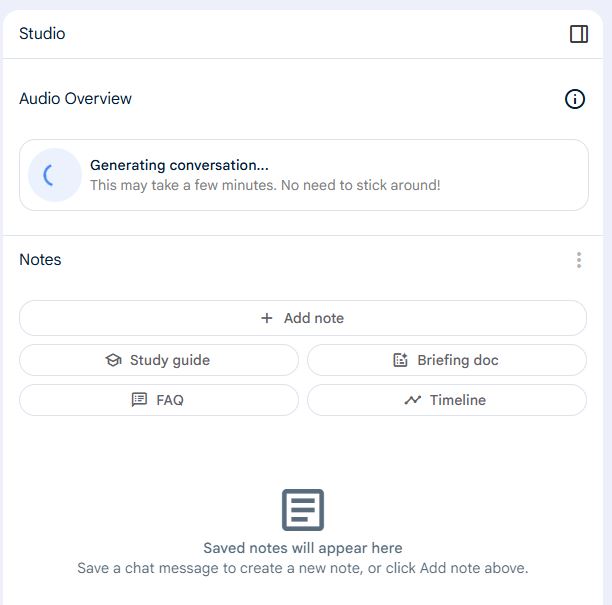This screenshot has height=605, width=612.
Task: Click the Briefing doc document icon
Action: click(401, 360)
